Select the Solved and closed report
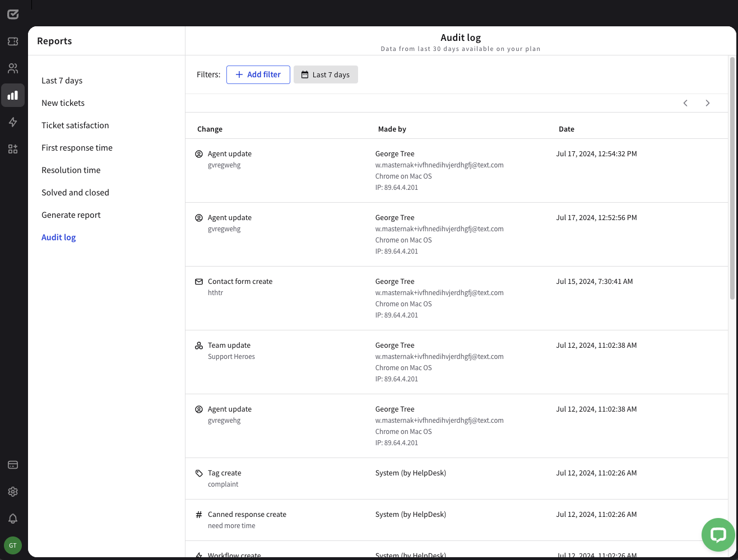The height and width of the screenshot is (560, 738). pyautogui.click(x=75, y=192)
